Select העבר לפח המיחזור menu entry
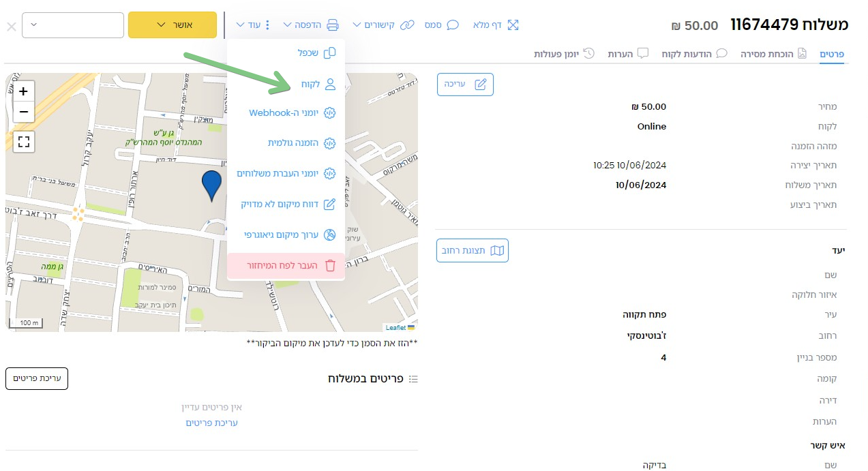The image size is (868, 471). point(286,265)
